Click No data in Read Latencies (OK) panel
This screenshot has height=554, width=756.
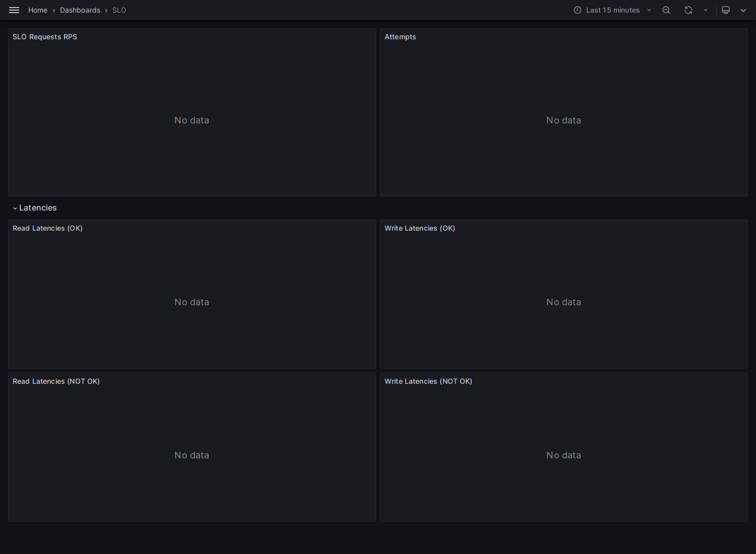coord(192,302)
